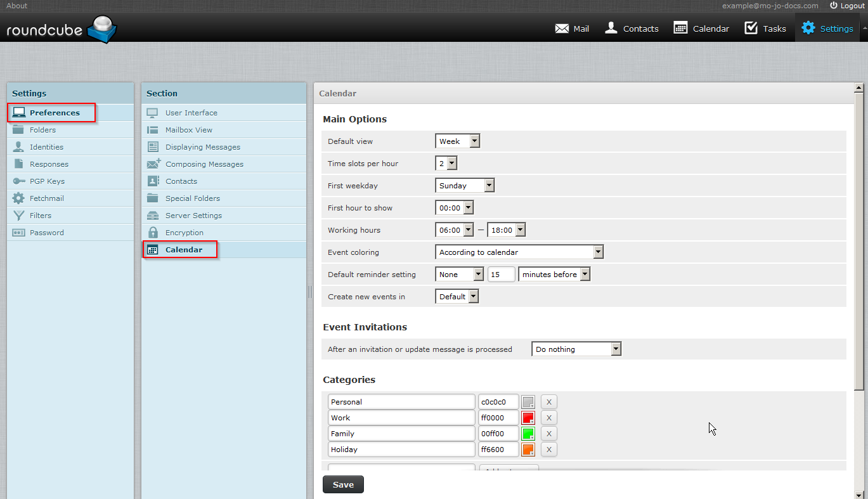Pick the red Work color swatch
This screenshot has height=499, width=868.
pyautogui.click(x=528, y=418)
